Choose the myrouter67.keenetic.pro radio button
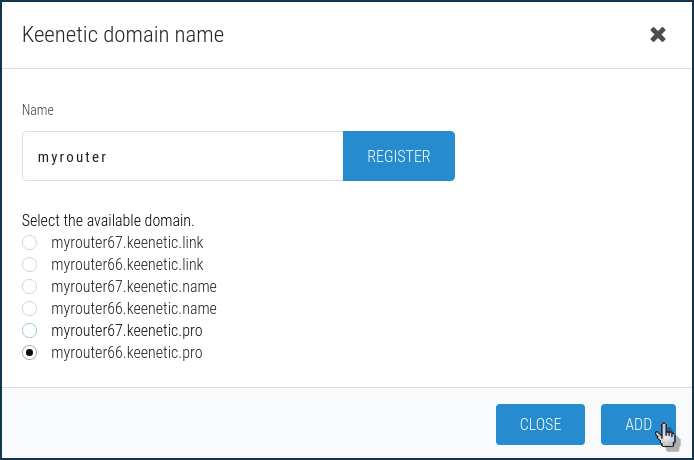Viewport: 694px width, 460px height. (30, 331)
